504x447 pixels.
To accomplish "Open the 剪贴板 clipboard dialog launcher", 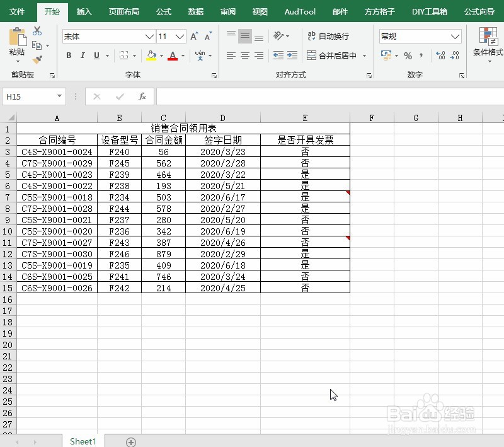I will (x=52, y=76).
